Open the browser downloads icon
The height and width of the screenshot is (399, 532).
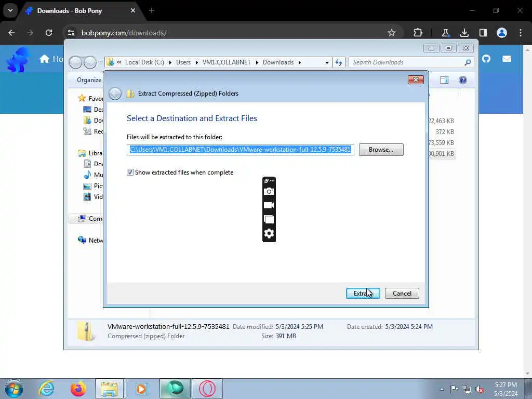point(464,33)
